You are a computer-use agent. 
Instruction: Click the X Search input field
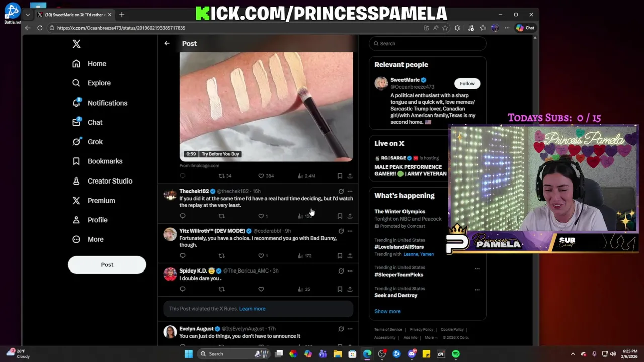[428, 43]
